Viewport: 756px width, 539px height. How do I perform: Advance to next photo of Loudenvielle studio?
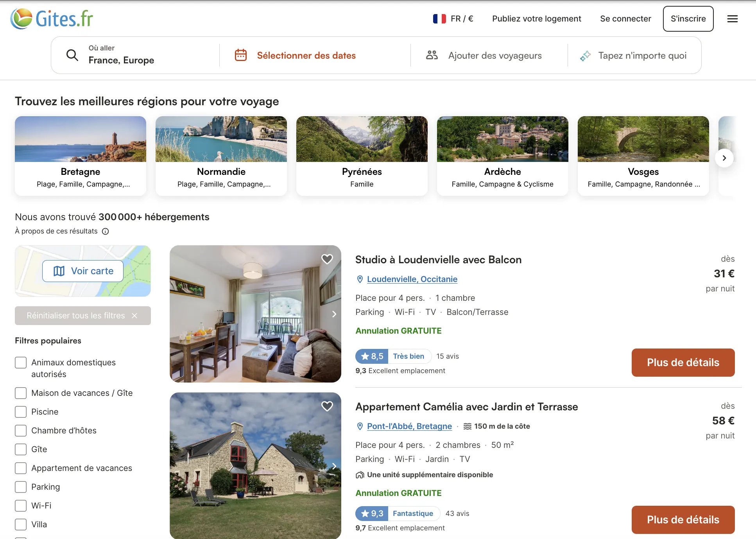334,314
